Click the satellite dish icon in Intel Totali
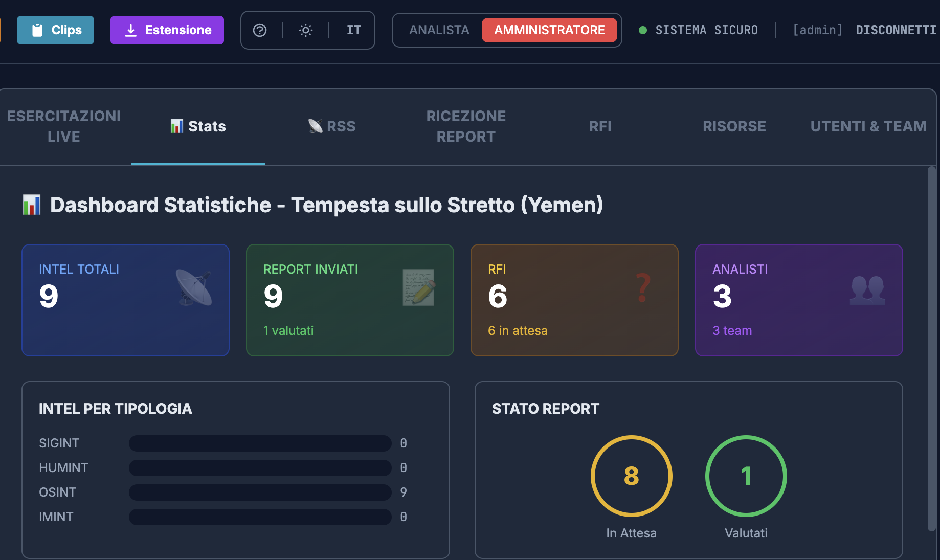940x560 pixels. coord(194,287)
